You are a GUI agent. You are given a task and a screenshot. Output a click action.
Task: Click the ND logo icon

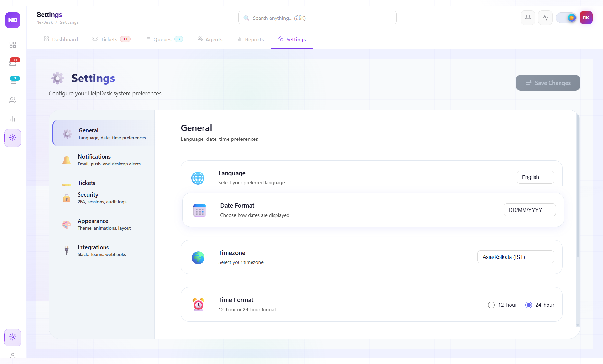coord(12,20)
